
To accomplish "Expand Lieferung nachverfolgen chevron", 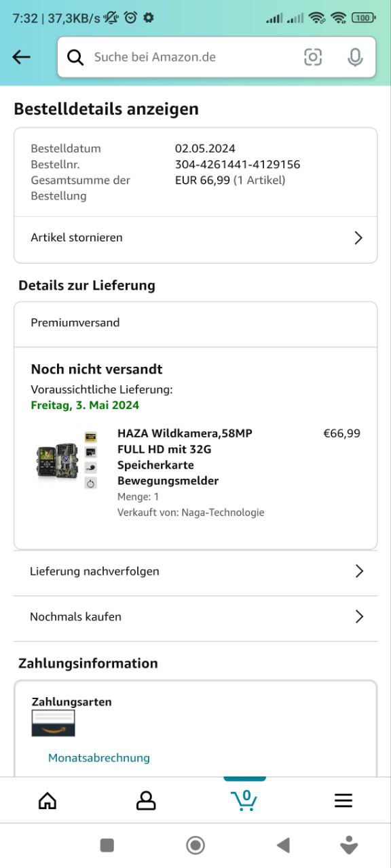I will point(359,571).
